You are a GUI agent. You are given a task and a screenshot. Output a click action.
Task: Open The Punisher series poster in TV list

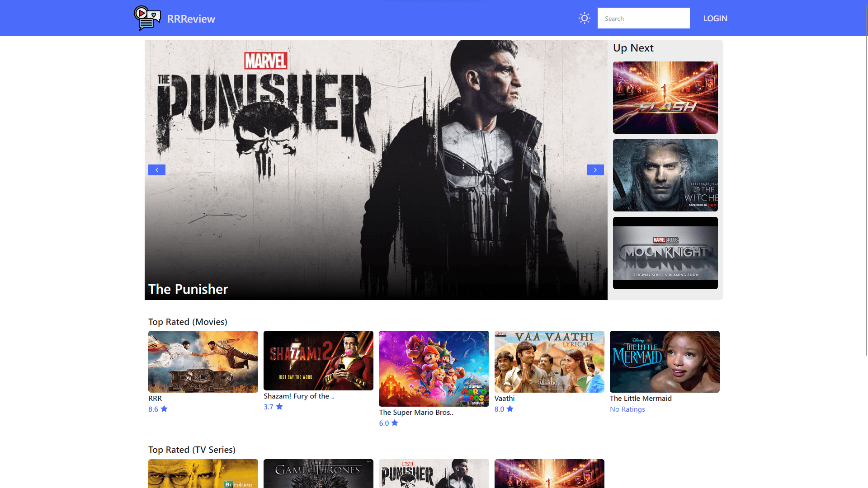[434, 474]
